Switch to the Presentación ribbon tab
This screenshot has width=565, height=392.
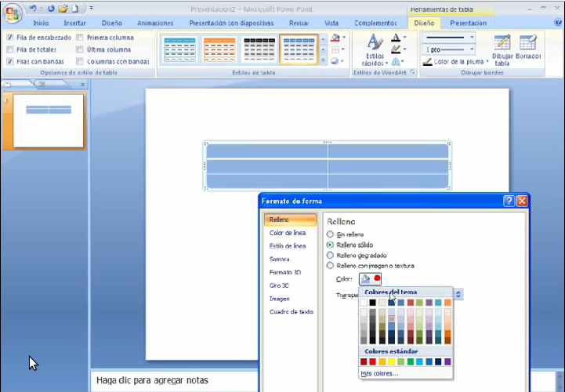(469, 23)
